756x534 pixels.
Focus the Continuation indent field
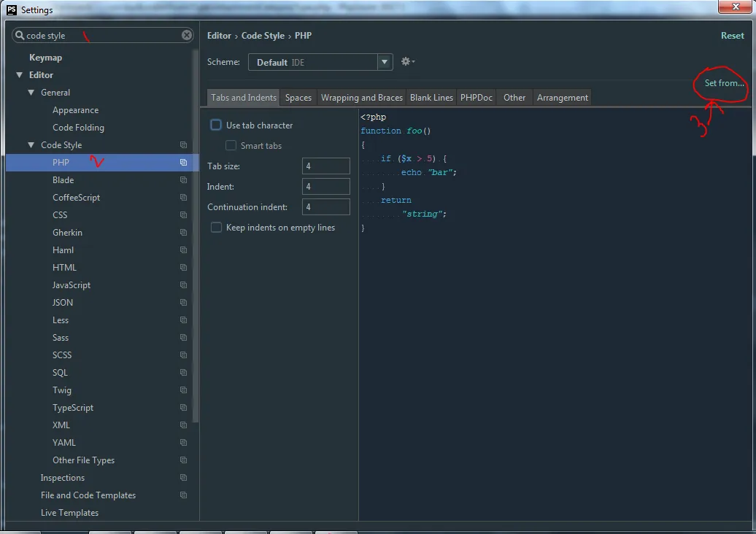pos(326,206)
